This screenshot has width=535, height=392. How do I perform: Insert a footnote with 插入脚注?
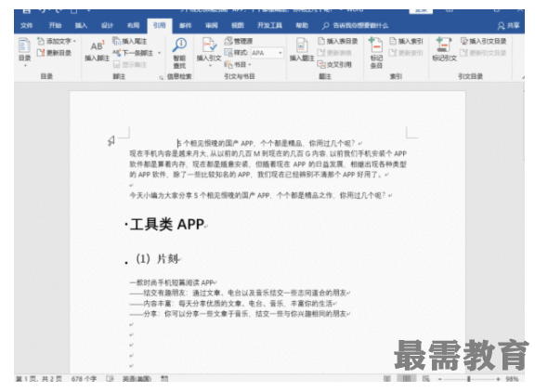pyautogui.click(x=98, y=51)
